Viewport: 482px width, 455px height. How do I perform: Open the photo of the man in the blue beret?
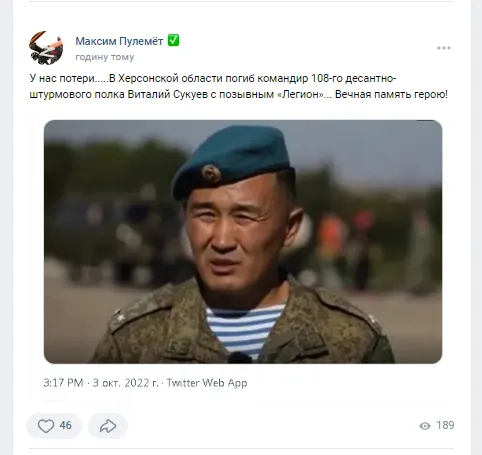pyautogui.click(x=243, y=242)
